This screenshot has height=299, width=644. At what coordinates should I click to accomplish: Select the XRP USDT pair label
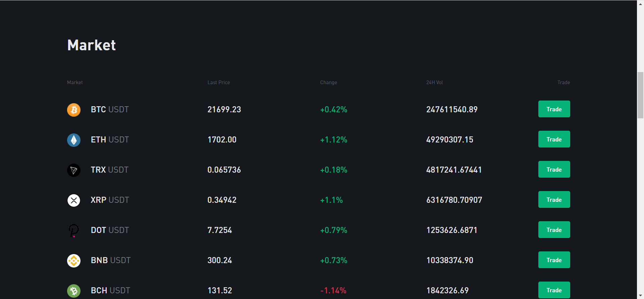pyautogui.click(x=110, y=200)
